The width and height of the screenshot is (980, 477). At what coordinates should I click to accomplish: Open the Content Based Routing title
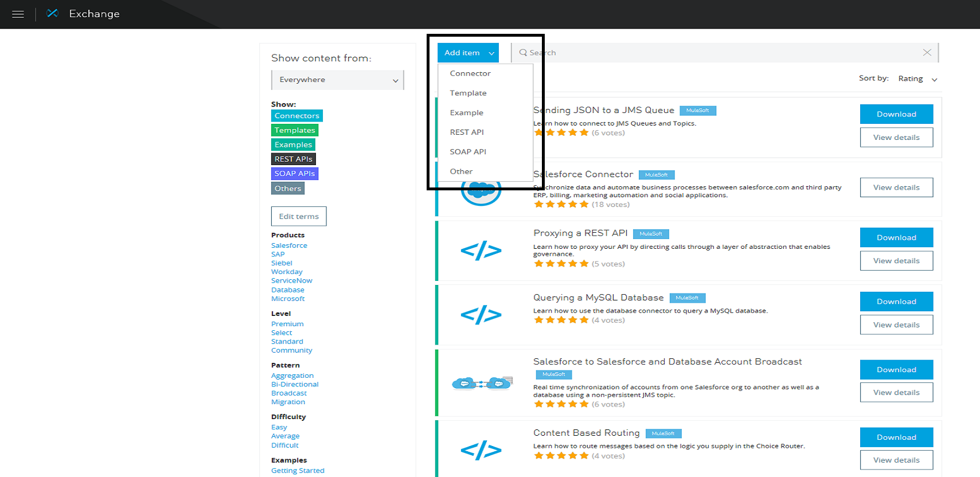(587, 433)
